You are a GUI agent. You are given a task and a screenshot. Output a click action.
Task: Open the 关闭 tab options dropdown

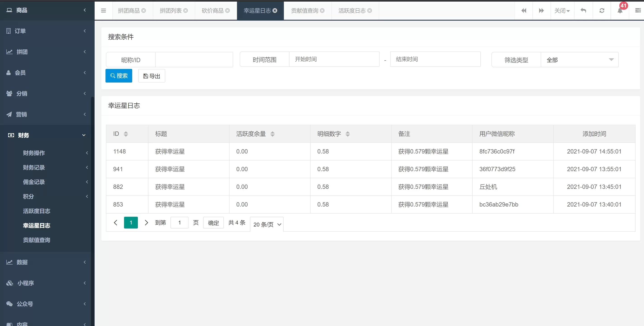click(x=562, y=10)
